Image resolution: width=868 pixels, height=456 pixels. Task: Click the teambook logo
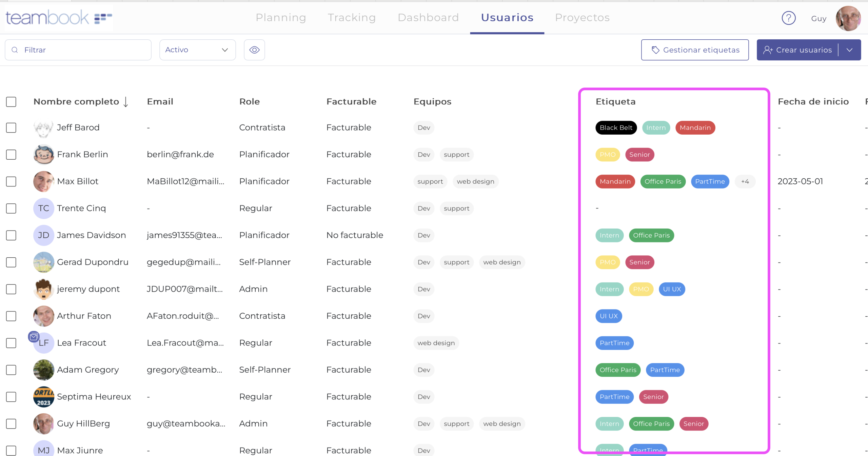point(58,18)
